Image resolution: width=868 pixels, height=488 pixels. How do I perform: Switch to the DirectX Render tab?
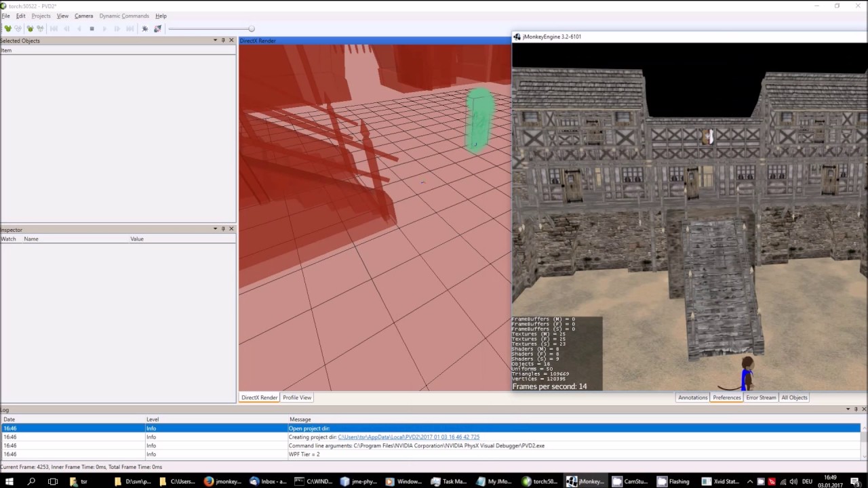pos(259,398)
